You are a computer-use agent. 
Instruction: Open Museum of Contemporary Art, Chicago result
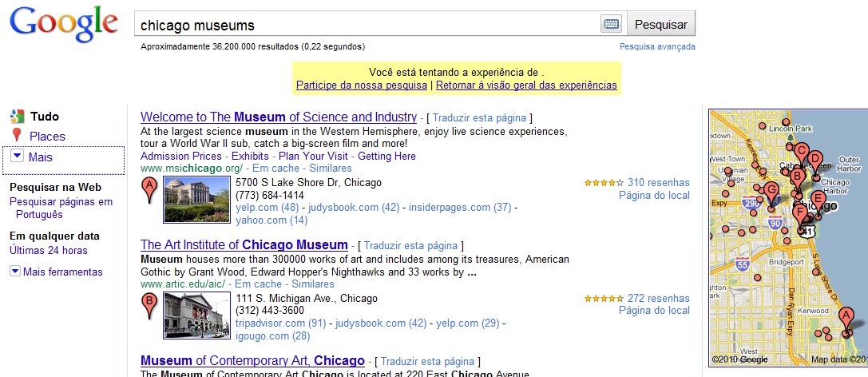tap(252, 361)
